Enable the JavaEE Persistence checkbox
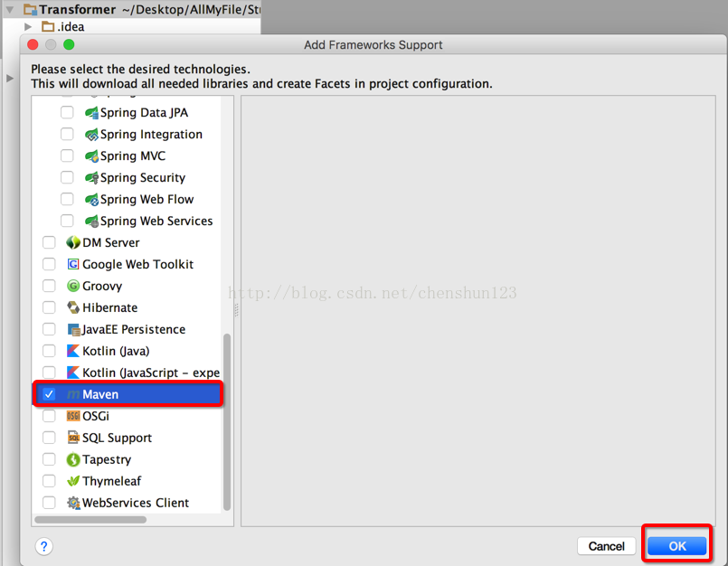This screenshot has height=566, width=728. [x=49, y=329]
